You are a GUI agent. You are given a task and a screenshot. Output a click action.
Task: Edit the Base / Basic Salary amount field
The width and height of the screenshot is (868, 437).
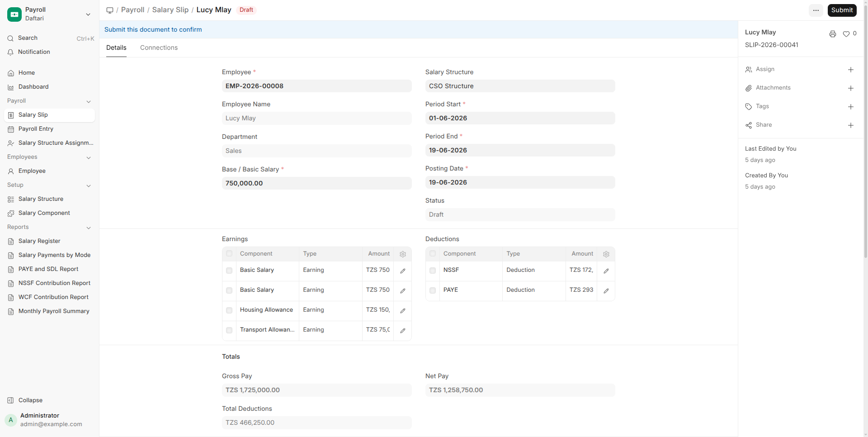(316, 183)
